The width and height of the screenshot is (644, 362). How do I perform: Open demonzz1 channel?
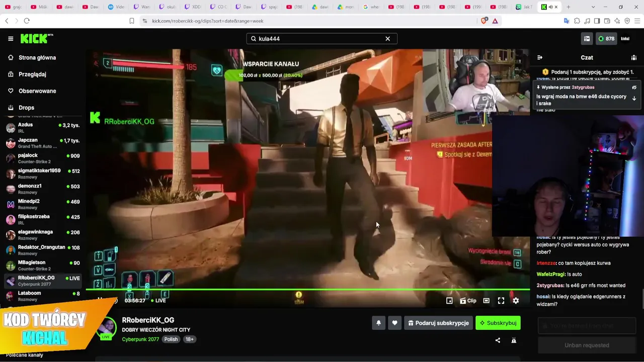pos(43,189)
